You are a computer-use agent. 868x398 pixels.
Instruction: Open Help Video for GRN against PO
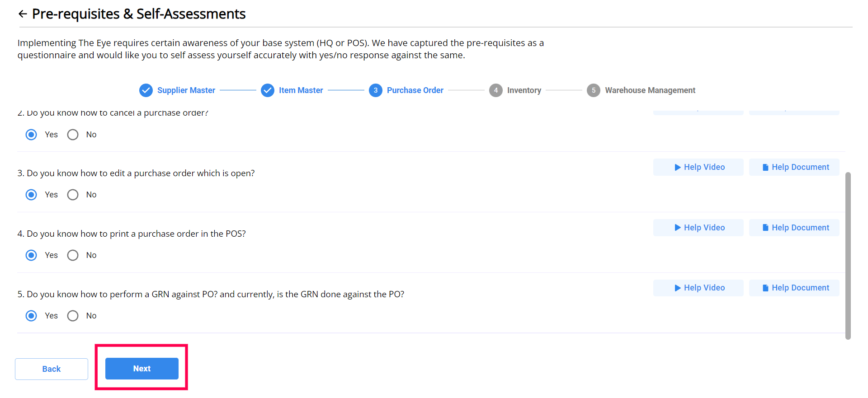pyautogui.click(x=698, y=288)
